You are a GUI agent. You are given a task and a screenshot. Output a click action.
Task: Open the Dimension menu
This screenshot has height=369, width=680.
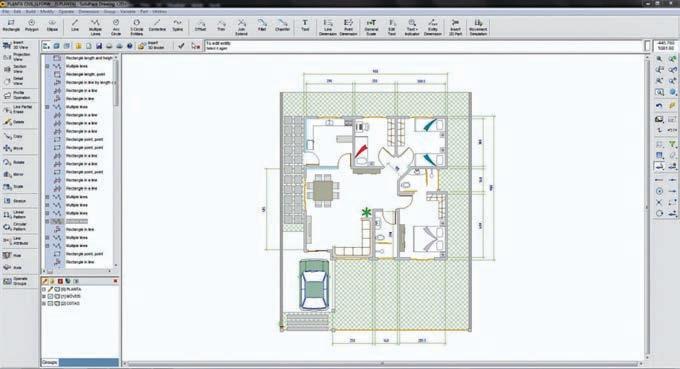pos(88,12)
